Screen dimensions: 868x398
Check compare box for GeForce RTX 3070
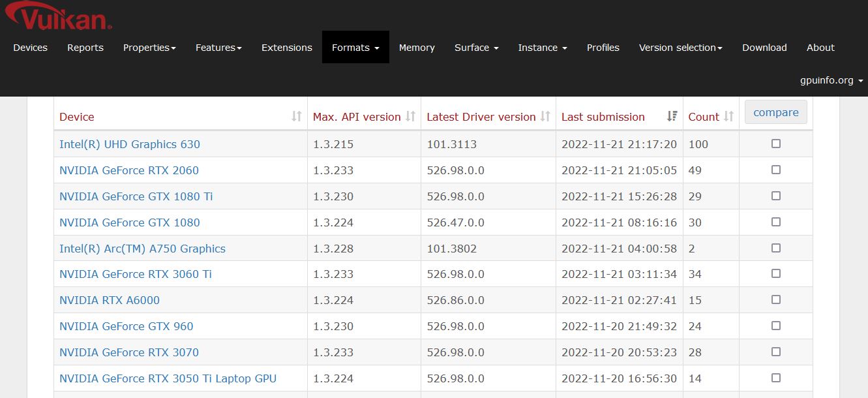coord(776,352)
